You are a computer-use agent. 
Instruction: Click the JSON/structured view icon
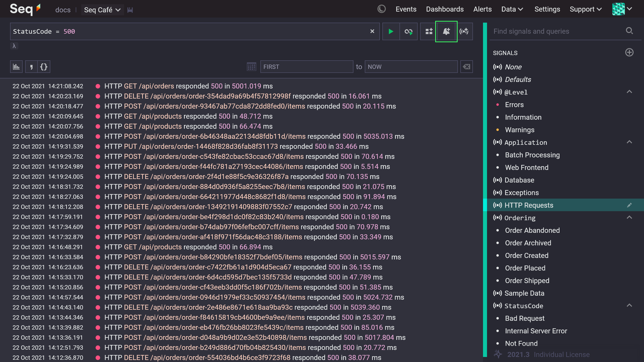click(44, 66)
